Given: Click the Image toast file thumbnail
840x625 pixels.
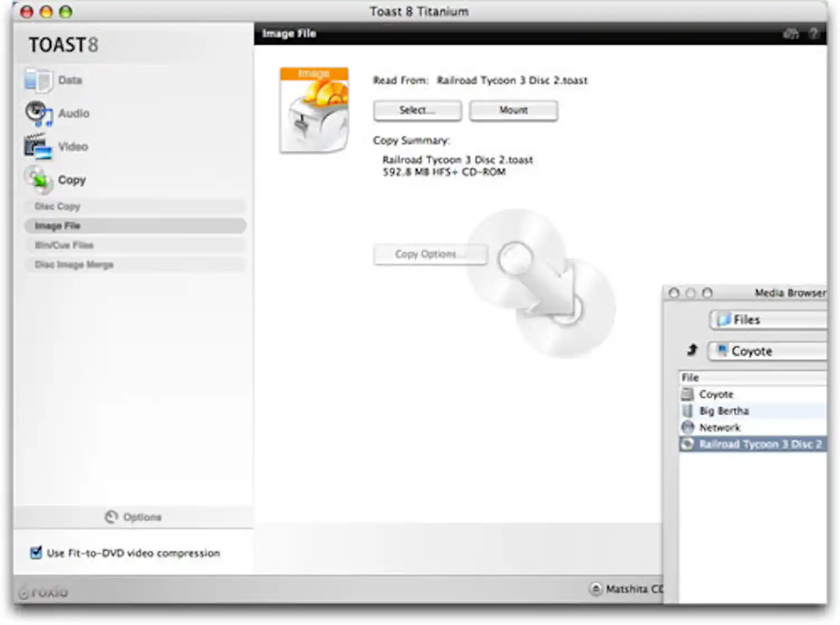Looking at the screenshot, I should [x=314, y=110].
